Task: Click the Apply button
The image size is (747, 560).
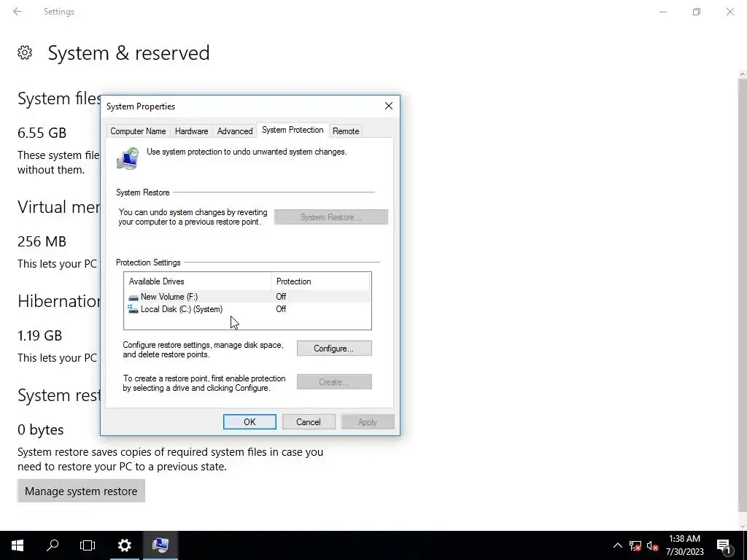Action: tap(368, 422)
